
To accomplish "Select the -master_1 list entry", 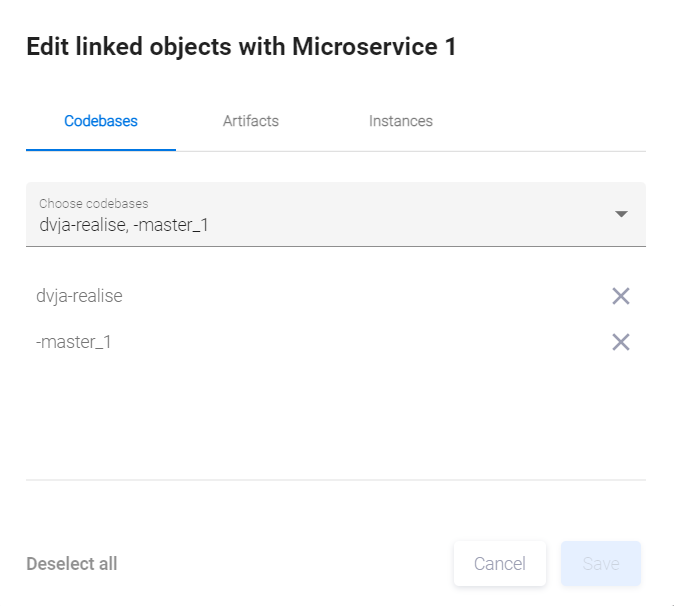I will [73, 342].
